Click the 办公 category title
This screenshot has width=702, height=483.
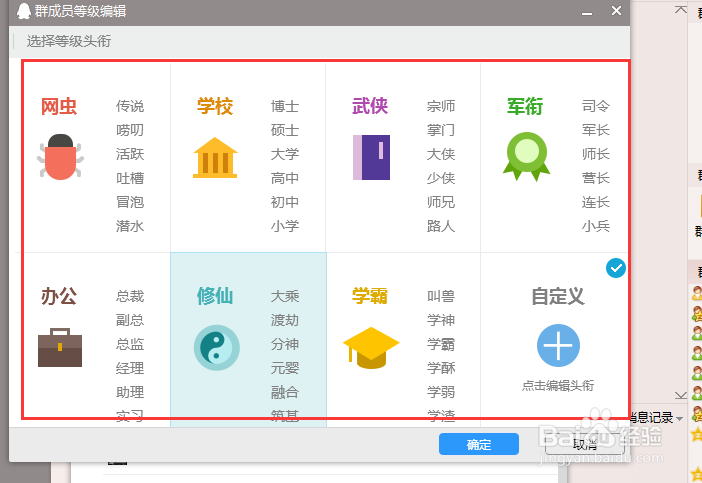59,296
